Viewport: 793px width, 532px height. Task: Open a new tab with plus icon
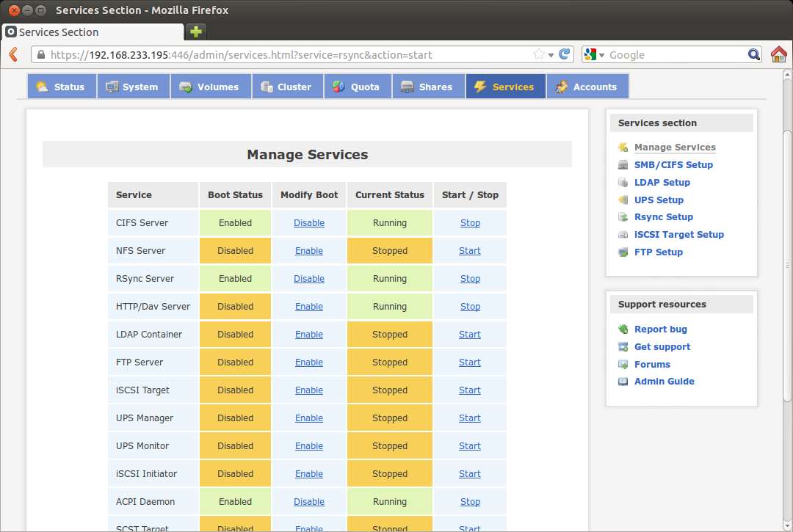point(195,32)
